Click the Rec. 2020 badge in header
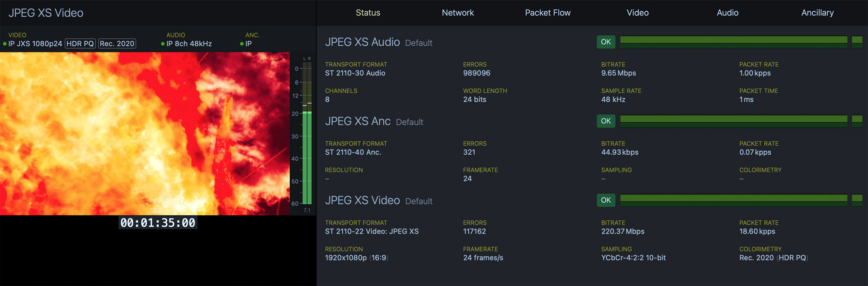 pyautogui.click(x=117, y=43)
